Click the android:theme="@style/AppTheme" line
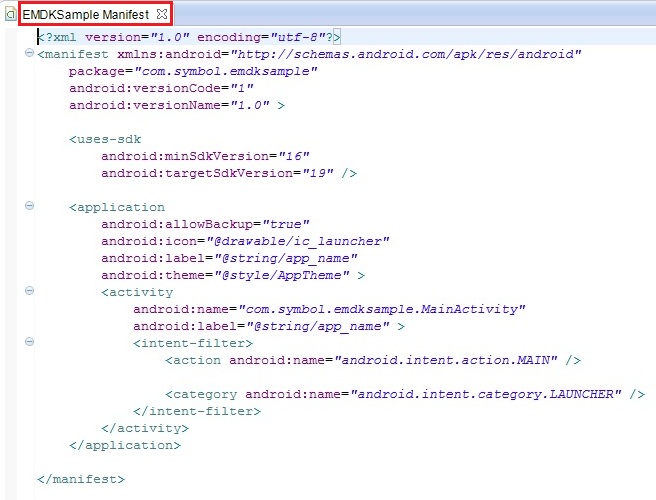Viewport: 656px width, 500px height. 233,275
